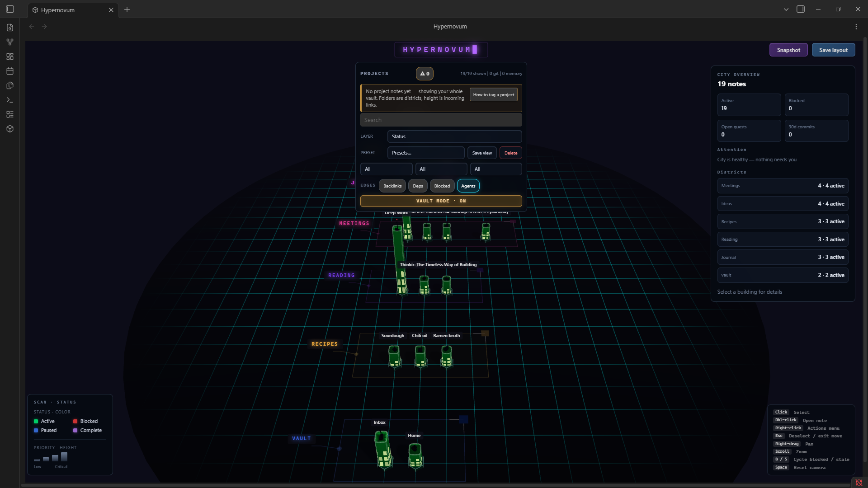
Task: Open the Journal district row
Action: click(x=783, y=257)
